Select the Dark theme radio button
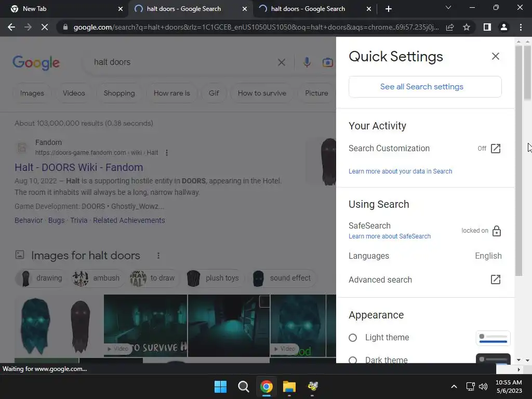 click(353, 360)
